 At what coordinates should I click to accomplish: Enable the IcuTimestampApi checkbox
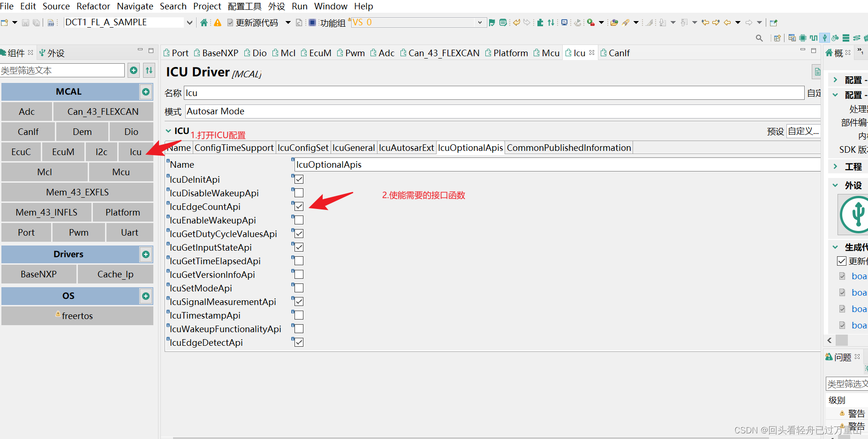(298, 315)
